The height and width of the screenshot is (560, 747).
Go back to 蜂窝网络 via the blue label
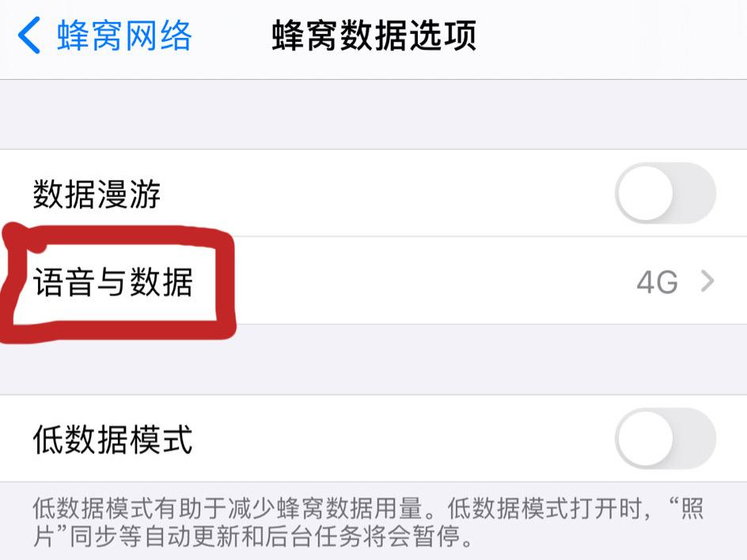pos(124,36)
